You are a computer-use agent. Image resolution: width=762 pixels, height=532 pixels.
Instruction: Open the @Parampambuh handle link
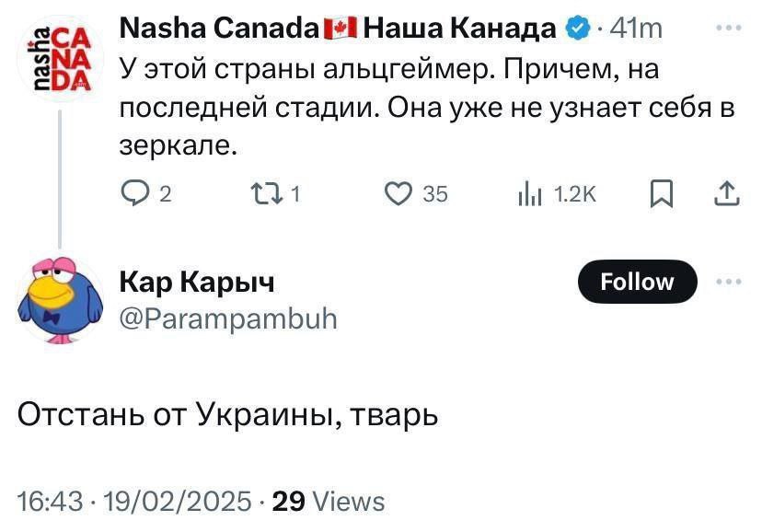coord(229,318)
